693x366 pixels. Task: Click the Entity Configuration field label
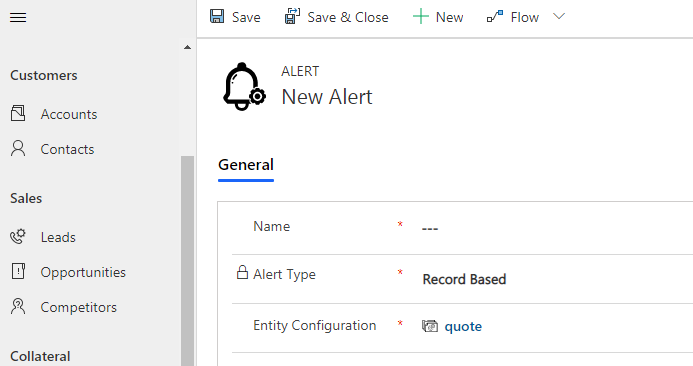315,325
